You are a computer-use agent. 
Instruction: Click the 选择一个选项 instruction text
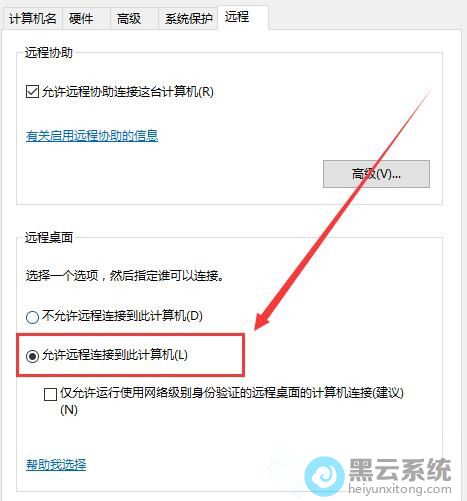click(125, 276)
